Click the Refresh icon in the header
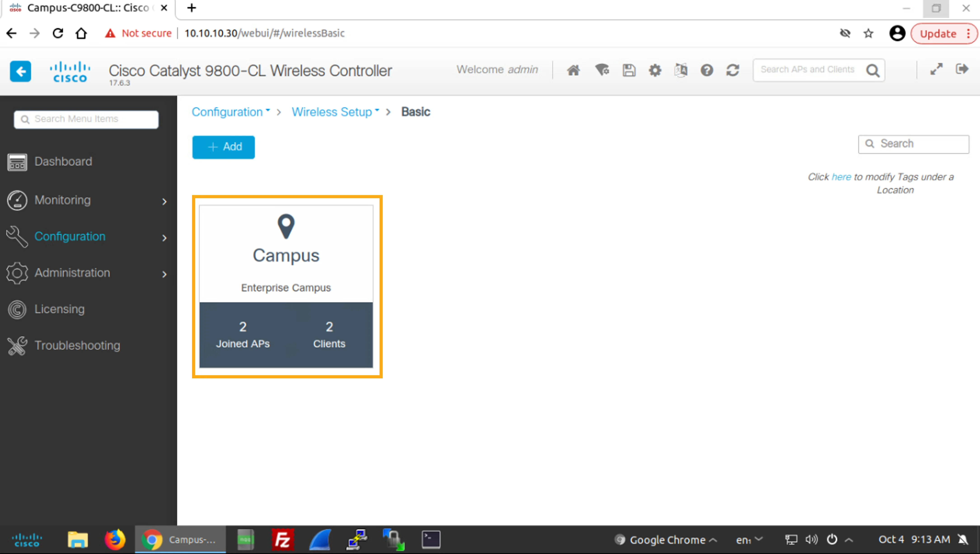980x554 pixels. click(x=732, y=70)
